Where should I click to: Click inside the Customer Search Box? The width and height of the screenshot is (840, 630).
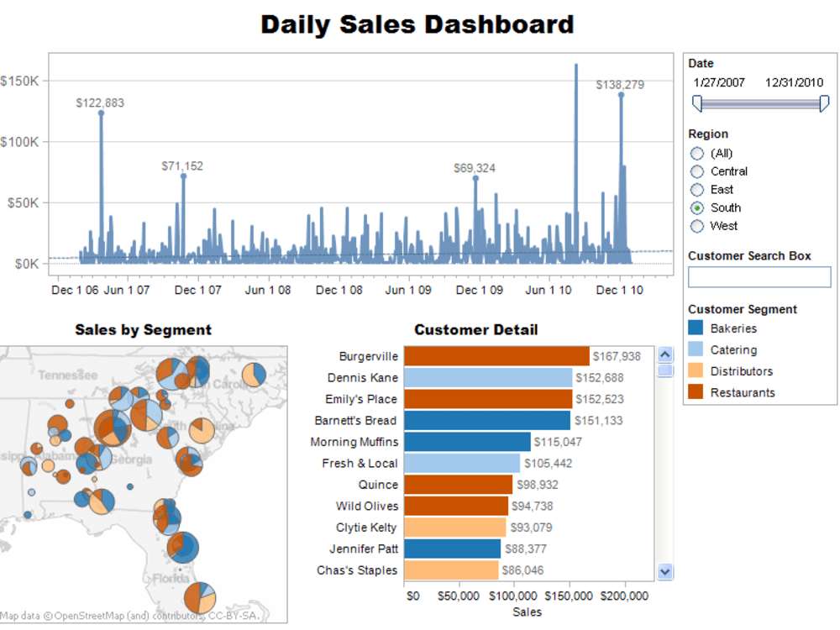[759, 276]
